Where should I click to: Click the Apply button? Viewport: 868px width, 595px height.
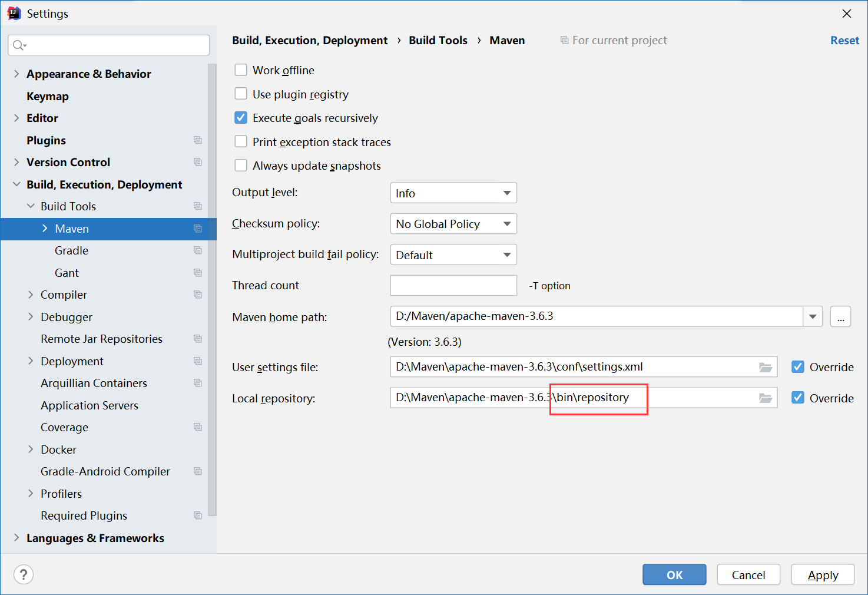[823, 574]
